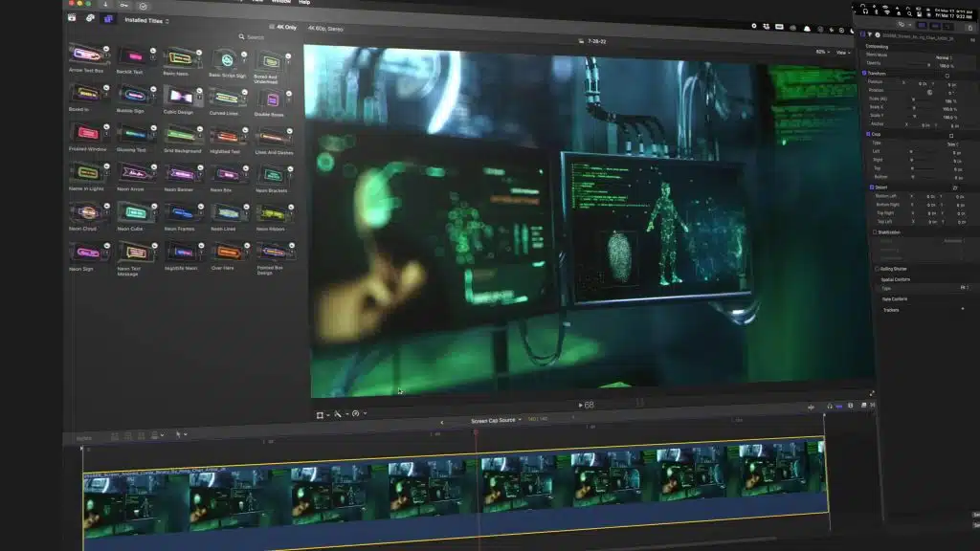Show the crop onscreen controls square icon
Image resolution: width=980 pixels, height=551 pixels.
pos(951,136)
